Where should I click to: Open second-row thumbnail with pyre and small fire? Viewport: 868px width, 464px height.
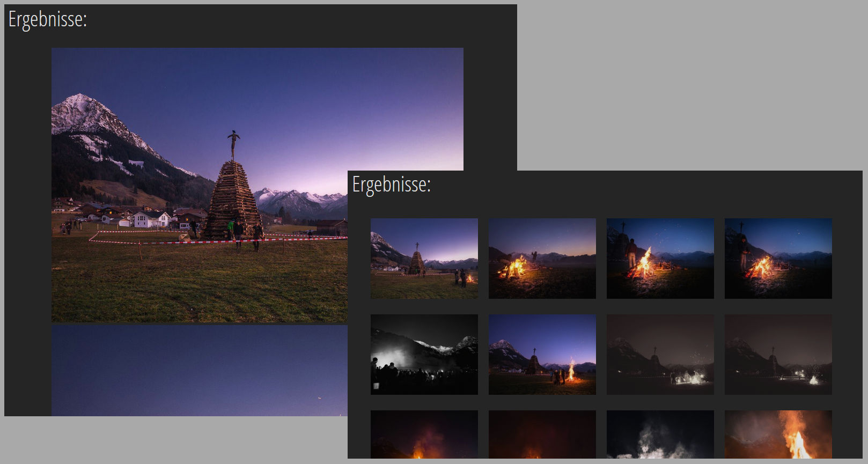(542, 354)
